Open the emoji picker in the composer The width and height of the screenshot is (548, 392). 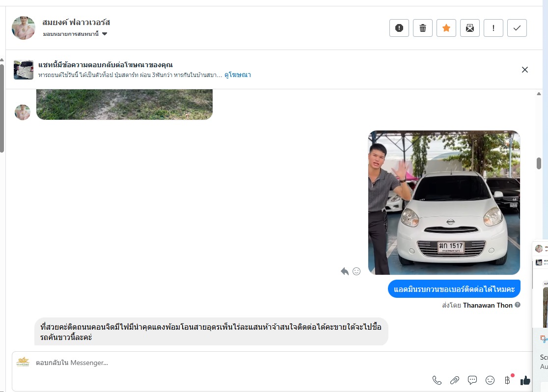[x=490, y=380]
